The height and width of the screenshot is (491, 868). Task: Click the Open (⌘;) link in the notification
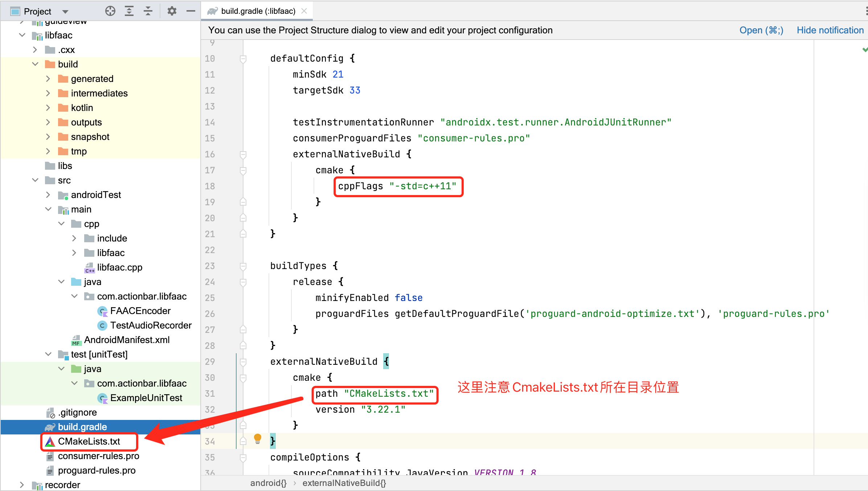(x=761, y=30)
